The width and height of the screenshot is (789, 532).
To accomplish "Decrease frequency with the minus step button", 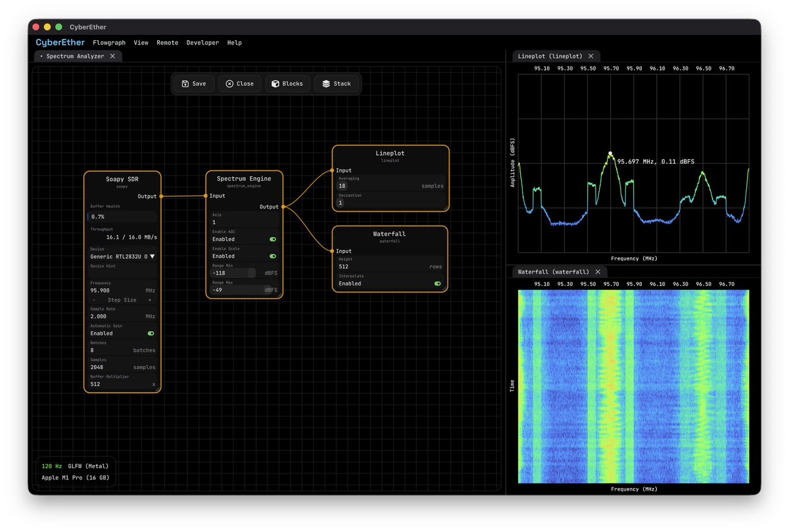I will click(93, 300).
